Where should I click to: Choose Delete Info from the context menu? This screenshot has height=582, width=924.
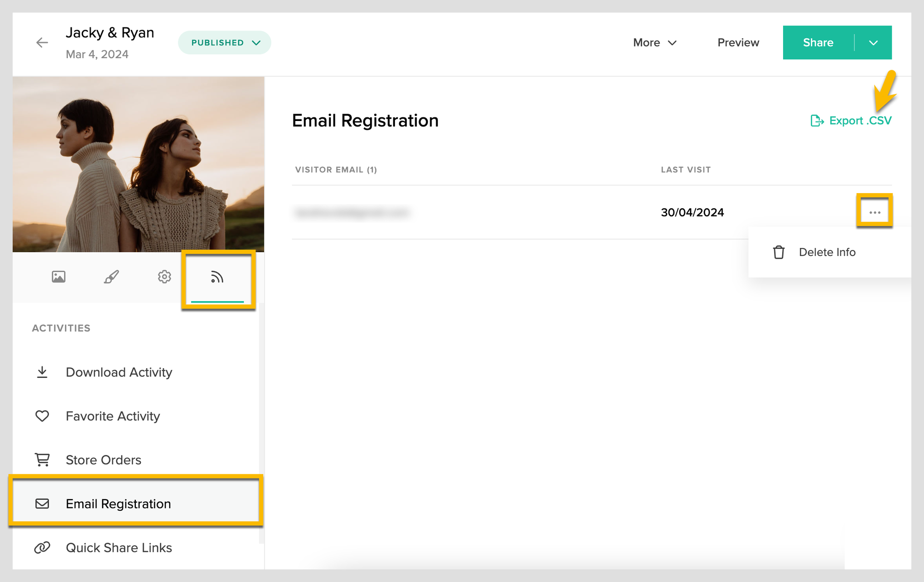point(827,252)
